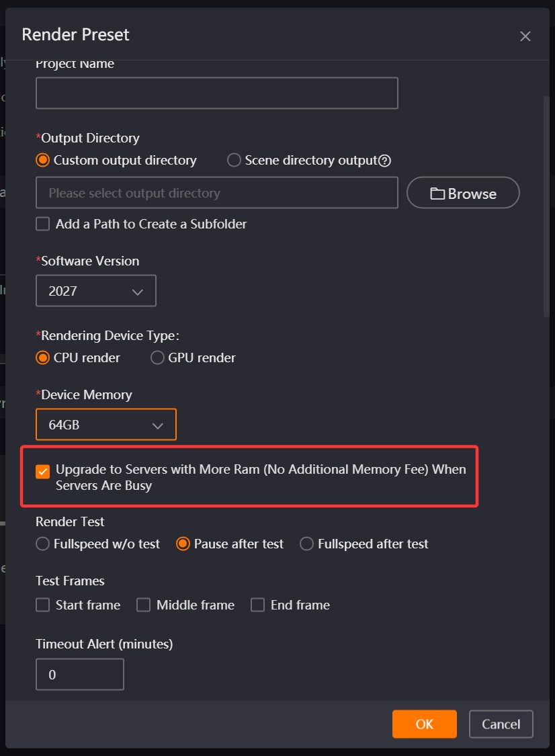Open the Software Version 2027 dropdown
This screenshot has width=555, height=756.
(96, 291)
